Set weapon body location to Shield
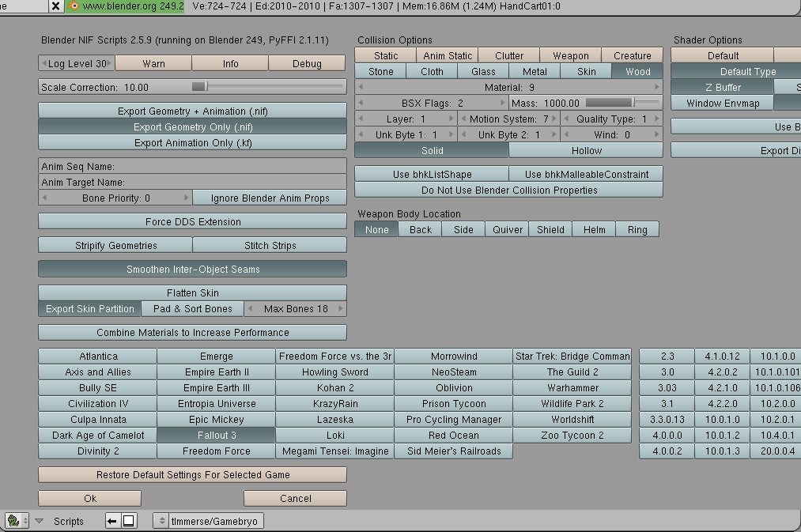The image size is (801, 532). pyautogui.click(x=550, y=229)
